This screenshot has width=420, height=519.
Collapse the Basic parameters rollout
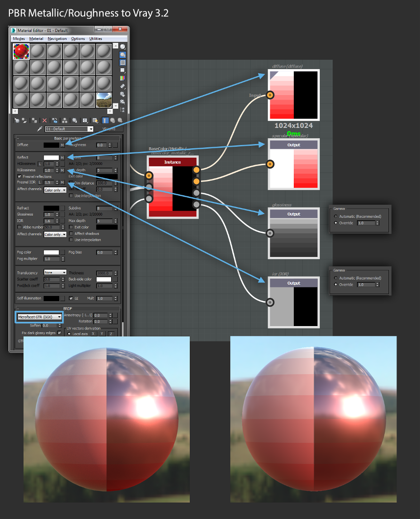coord(68,138)
